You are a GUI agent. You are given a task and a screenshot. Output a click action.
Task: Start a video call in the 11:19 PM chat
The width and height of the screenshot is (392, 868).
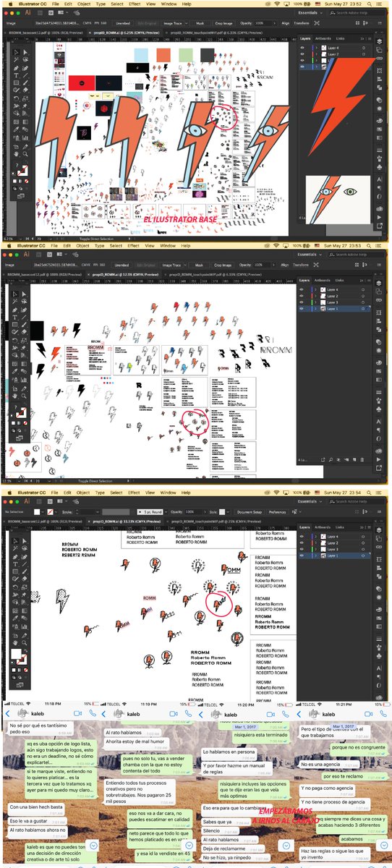[174, 713]
